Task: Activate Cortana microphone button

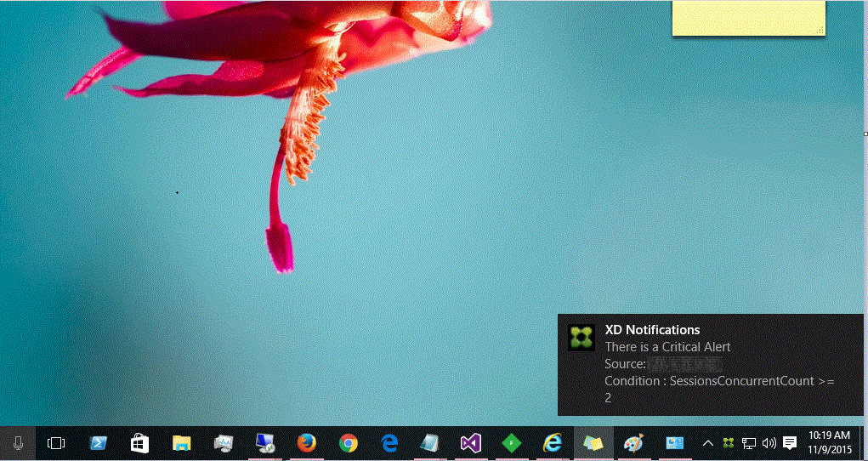Action: point(18,443)
